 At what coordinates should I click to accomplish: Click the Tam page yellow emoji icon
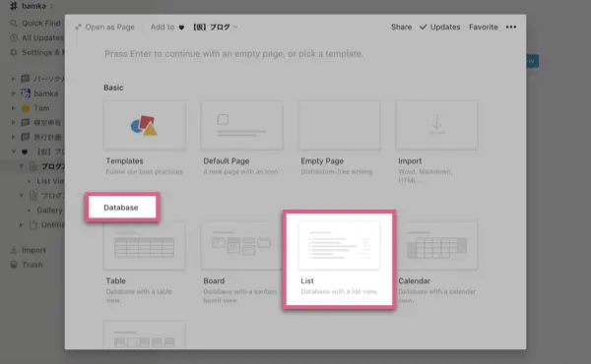(26, 108)
